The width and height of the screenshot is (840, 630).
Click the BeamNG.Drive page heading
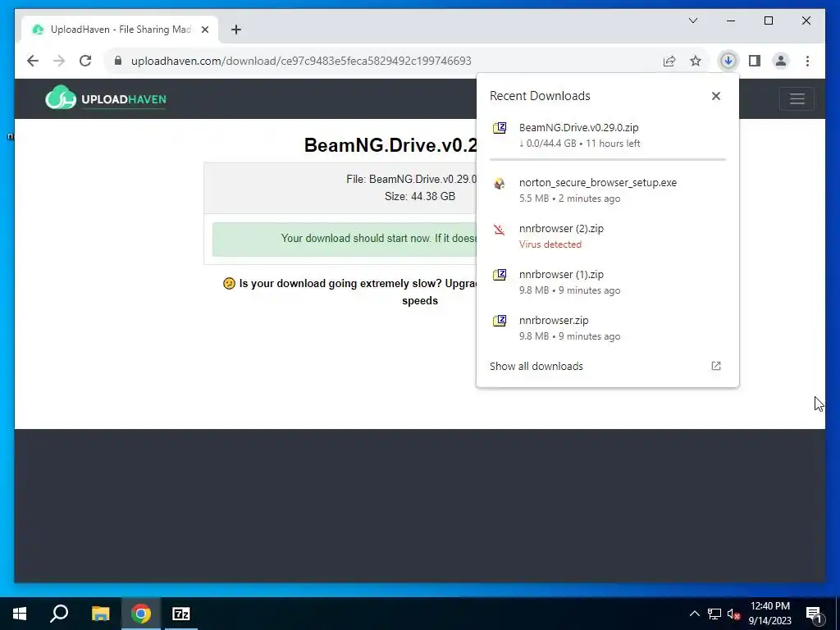point(390,145)
